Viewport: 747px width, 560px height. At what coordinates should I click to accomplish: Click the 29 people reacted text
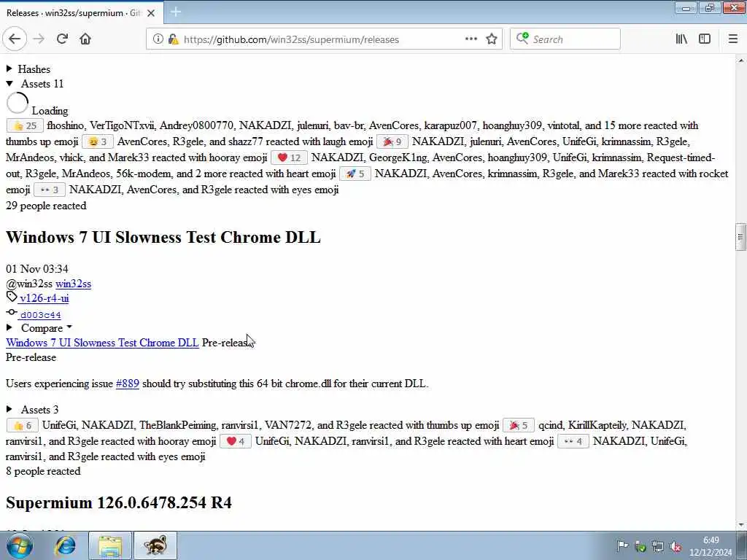click(46, 206)
